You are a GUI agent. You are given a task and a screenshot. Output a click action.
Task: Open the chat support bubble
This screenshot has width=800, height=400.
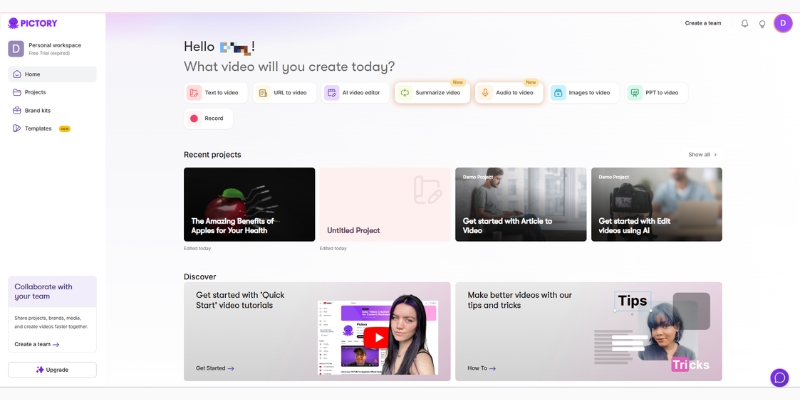[780, 378]
